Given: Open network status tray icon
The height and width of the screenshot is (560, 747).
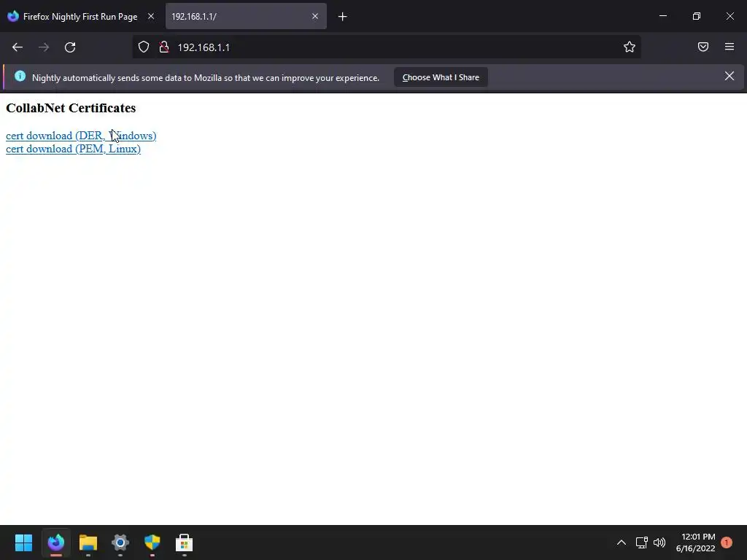Looking at the screenshot, I should pos(642,542).
